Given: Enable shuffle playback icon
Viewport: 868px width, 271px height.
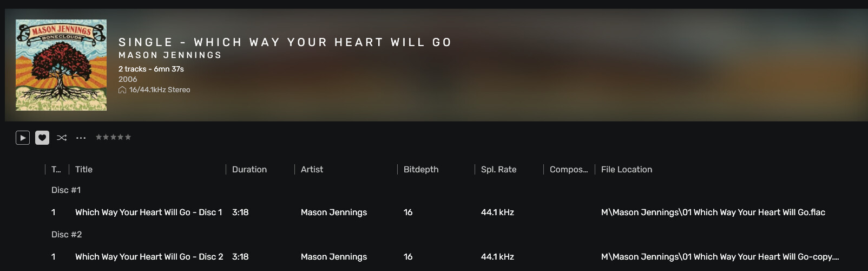Looking at the screenshot, I should (x=62, y=138).
